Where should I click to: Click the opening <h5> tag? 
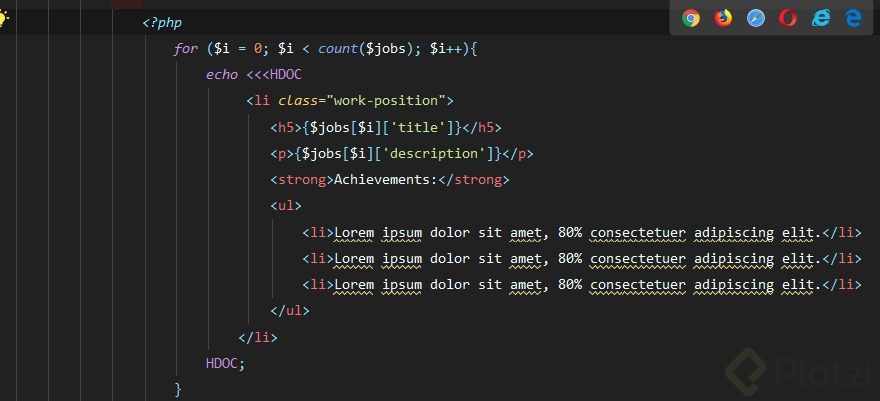pyautogui.click(x=286, y=127)
